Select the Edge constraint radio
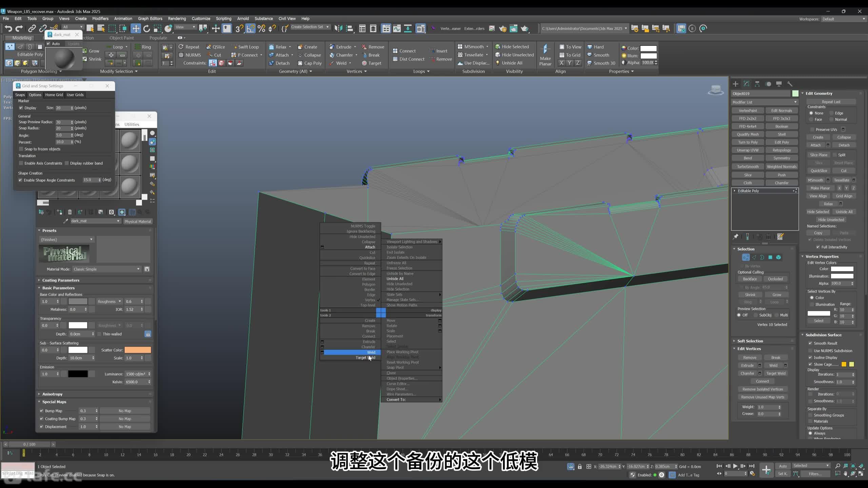868x488 pixels. pos(831,113)
